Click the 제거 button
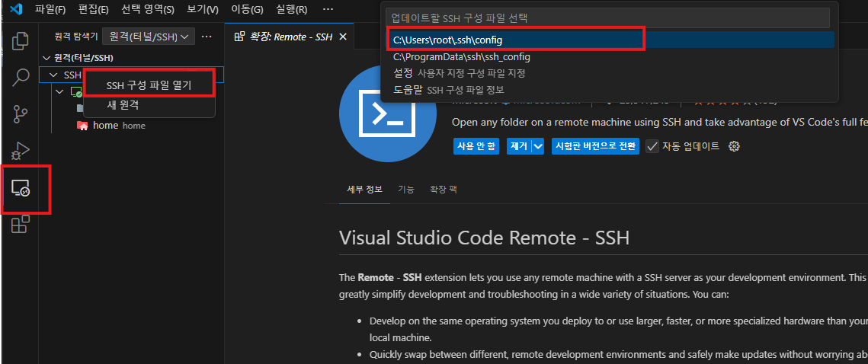The width and height of the screenshot is (868, 364). 519,146
